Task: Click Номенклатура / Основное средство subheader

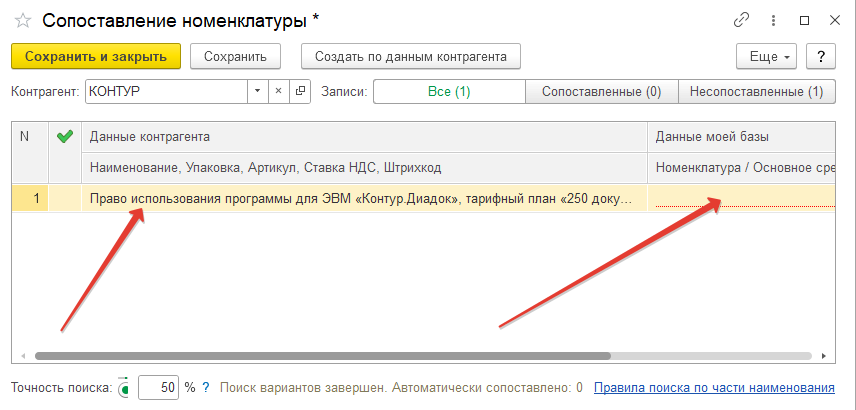Action: [742, 168]
